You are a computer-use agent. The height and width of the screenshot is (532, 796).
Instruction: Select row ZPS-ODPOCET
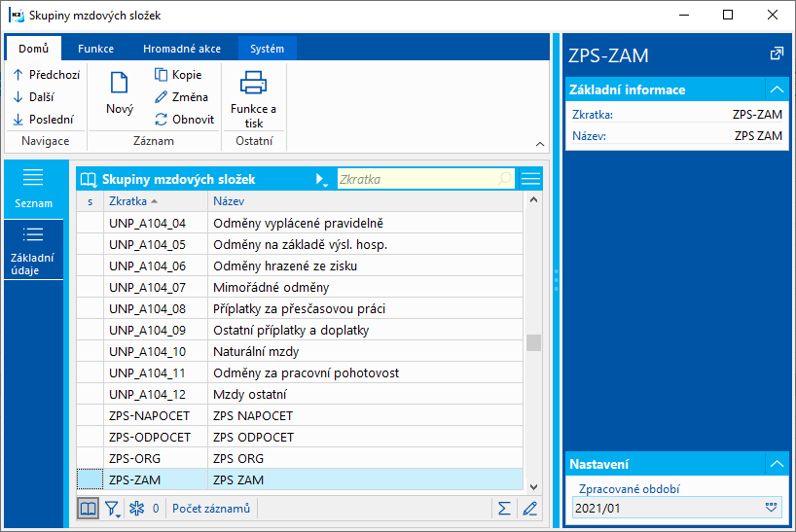click(x=300, y=436)
